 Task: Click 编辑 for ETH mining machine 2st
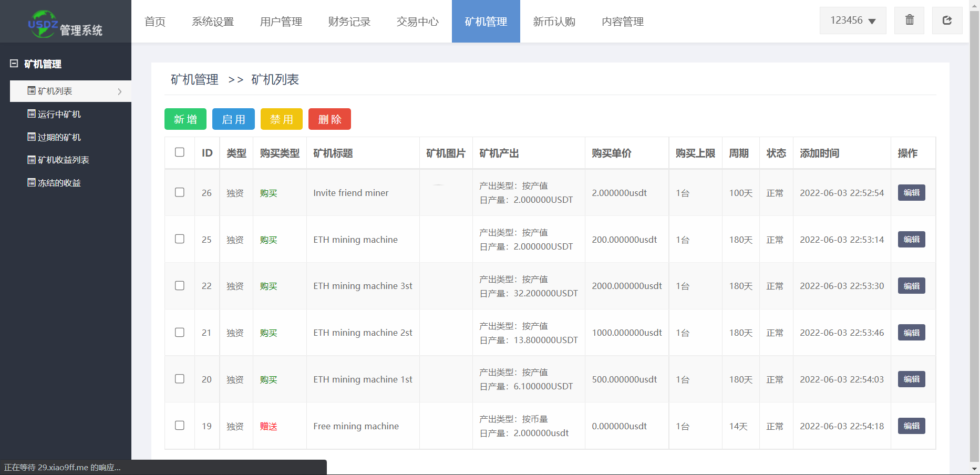coord(912,333)
